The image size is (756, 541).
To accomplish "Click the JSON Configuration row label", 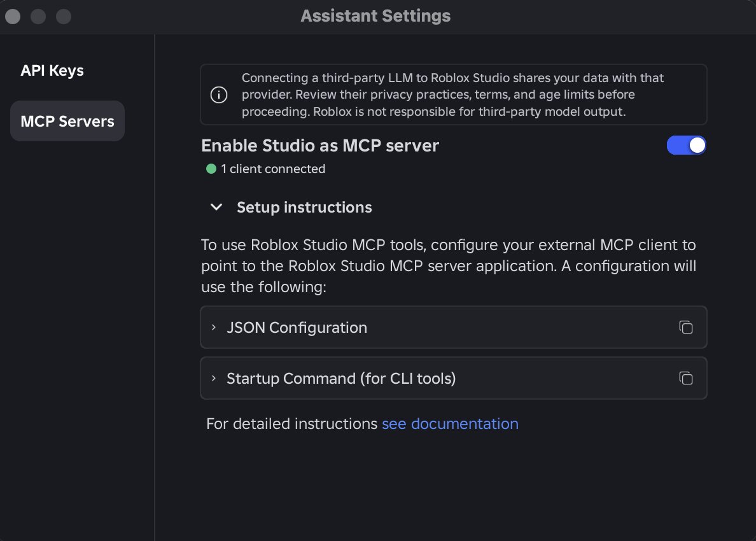I will 297,327.
